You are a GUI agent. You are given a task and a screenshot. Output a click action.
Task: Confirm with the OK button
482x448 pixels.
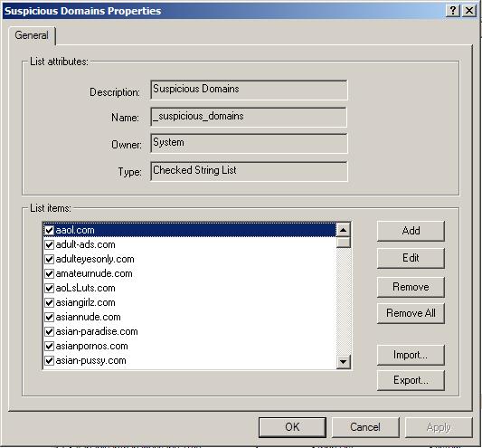292,427
